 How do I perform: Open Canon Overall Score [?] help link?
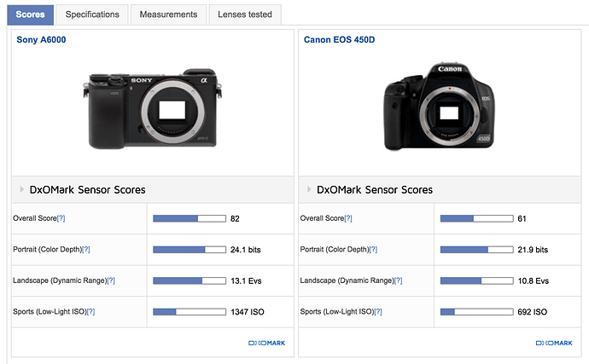[x=348, y=218]
